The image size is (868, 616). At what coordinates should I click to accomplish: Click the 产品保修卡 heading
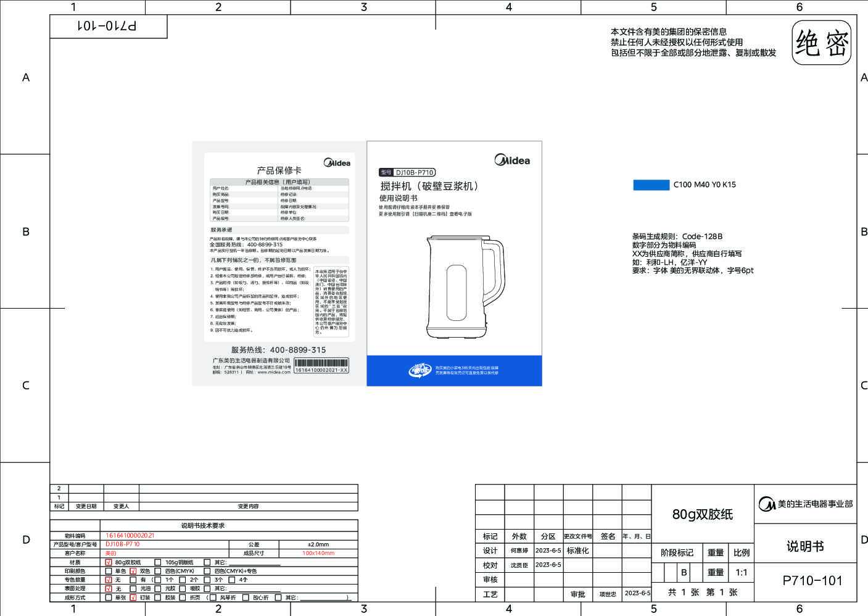click(x=279, y=170)
